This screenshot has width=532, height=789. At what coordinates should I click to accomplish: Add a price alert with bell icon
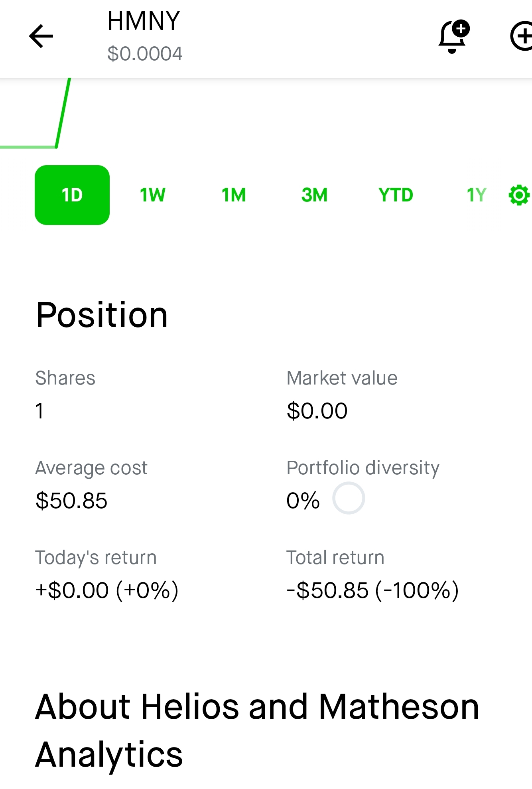pyautogui.click(x=454, y=36)
